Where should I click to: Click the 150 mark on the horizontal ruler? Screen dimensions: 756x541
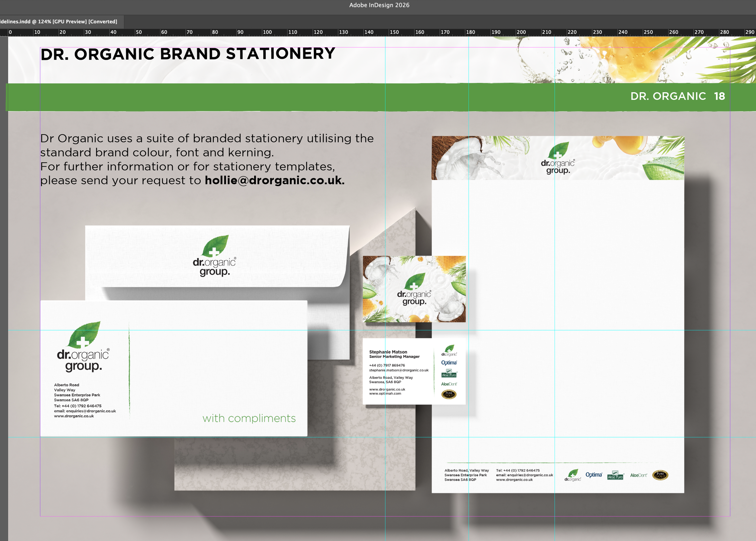(394, 32)
